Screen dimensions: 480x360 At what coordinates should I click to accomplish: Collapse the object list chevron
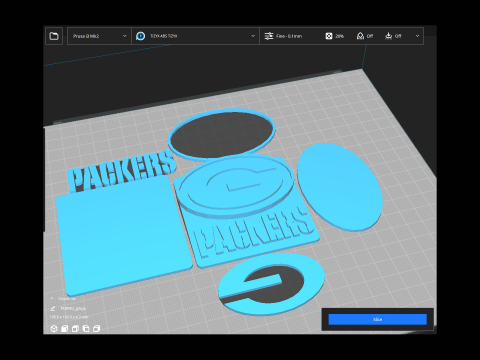click(52, 299)
